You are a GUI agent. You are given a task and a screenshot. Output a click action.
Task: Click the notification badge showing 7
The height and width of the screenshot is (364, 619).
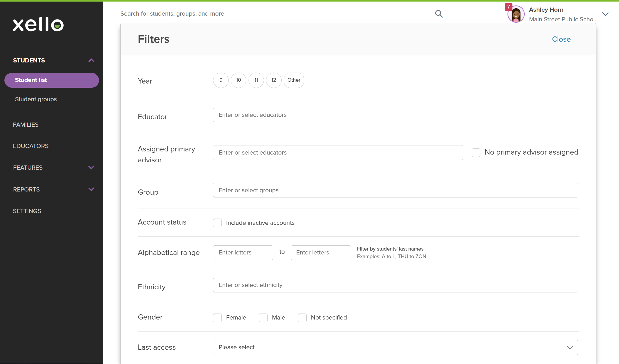[509, 7]
